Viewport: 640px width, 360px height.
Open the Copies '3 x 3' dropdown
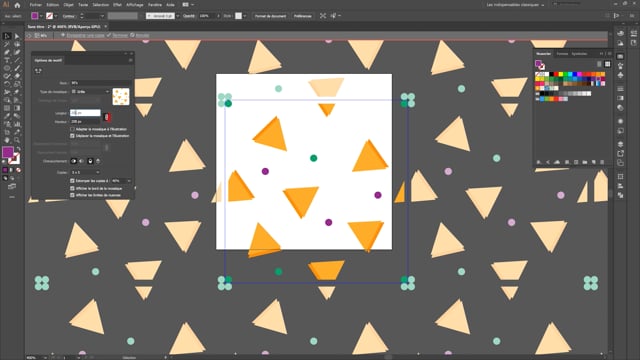click(x=85, y=172)
